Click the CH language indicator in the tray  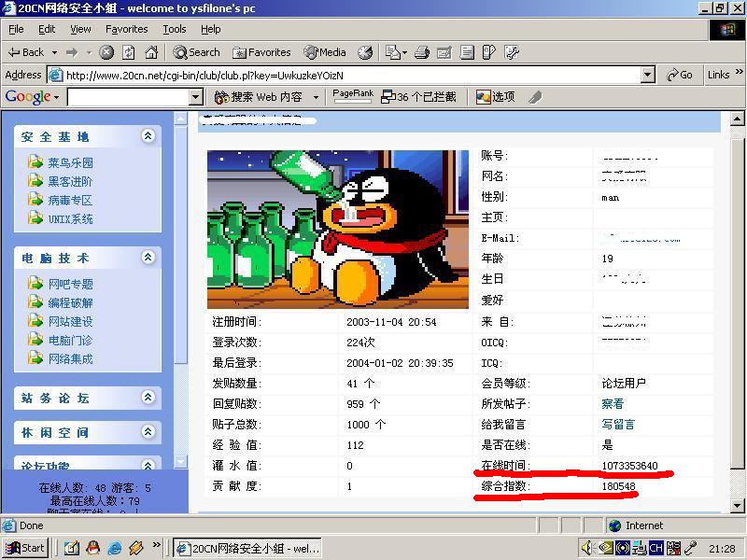coord(656,548)
